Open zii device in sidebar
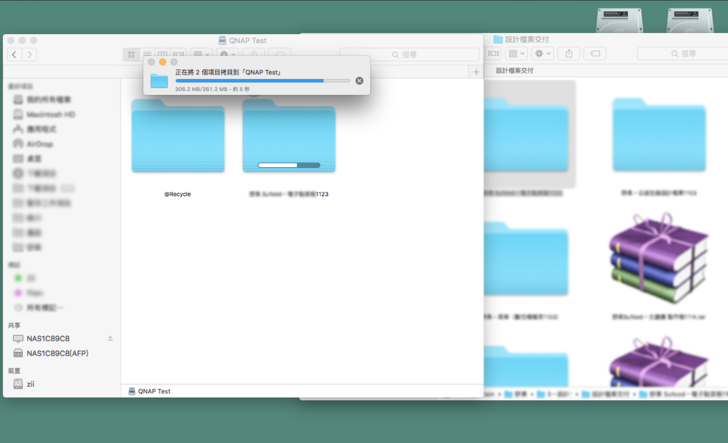The height and width of the screenshot is (443, 728). pos(24,384)
